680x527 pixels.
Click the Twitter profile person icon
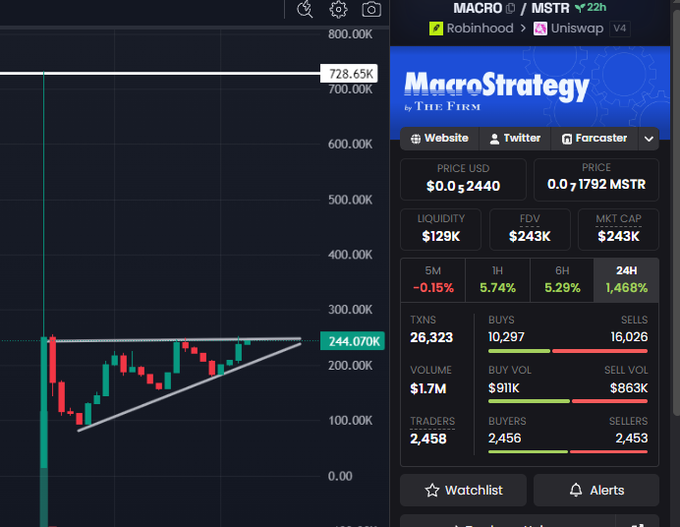pyautogui.click(x=494, y=139)
